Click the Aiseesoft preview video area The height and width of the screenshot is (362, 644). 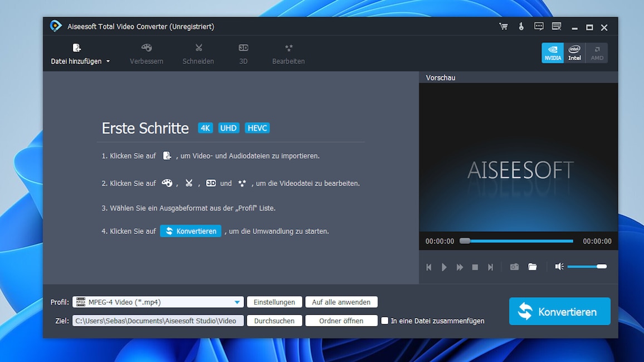click(x=518, y=157)
